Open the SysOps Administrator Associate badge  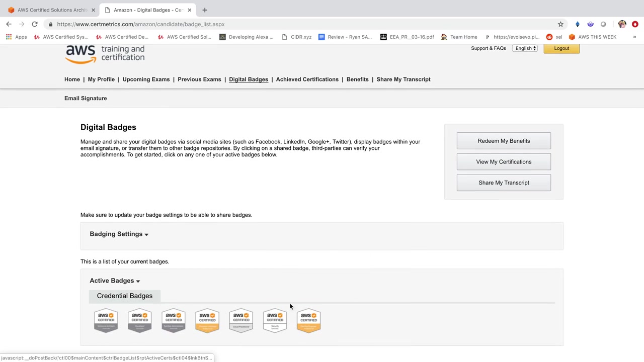point(173,320)
